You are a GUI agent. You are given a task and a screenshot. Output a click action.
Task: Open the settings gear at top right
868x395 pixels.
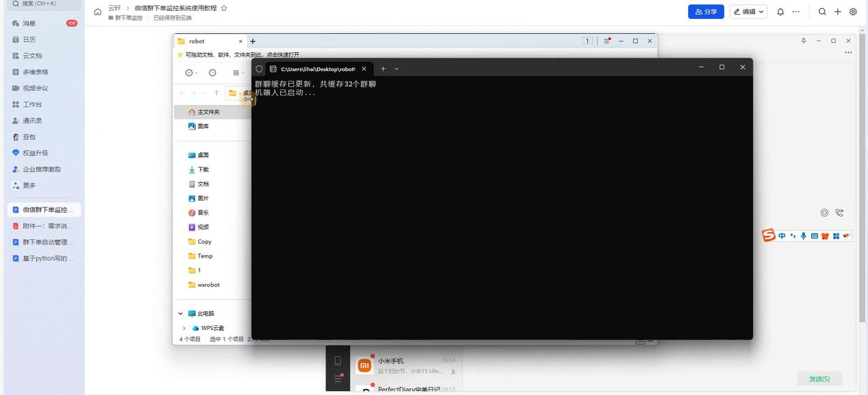853,12
